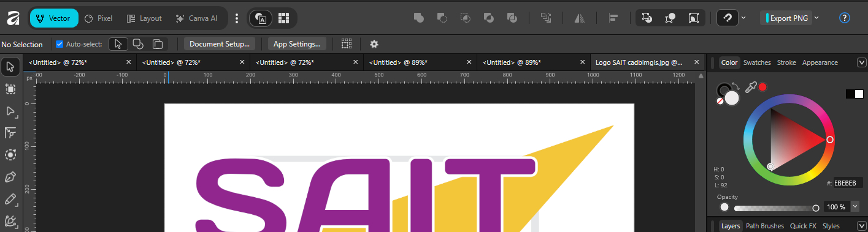The image size is (868, 232).
Task: Close the Logo SAIT cadbimgis.jpg tab
Action: point(696,62)
